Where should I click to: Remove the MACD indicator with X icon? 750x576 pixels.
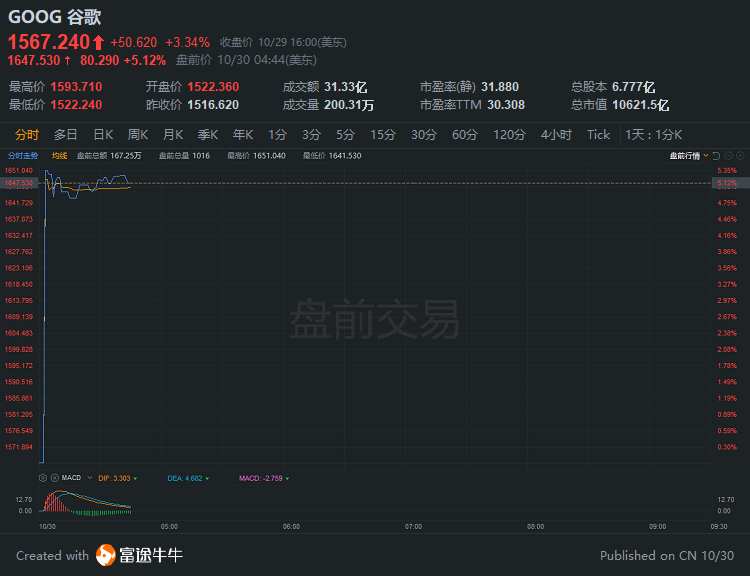coord(55,478)
